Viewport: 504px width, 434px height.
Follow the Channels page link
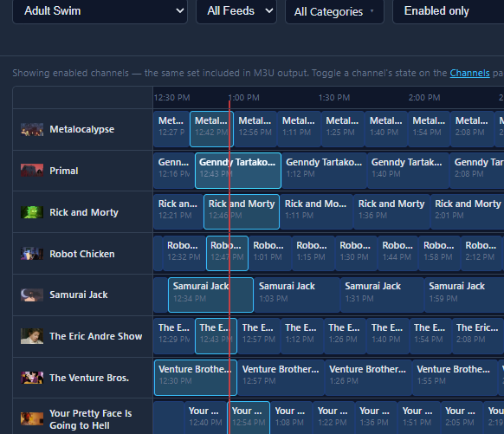click(x=469, y=73)
